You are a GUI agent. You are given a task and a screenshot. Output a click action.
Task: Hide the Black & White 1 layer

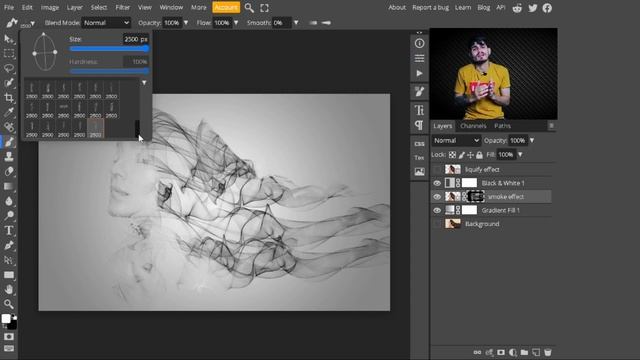[x=437, y=183]
